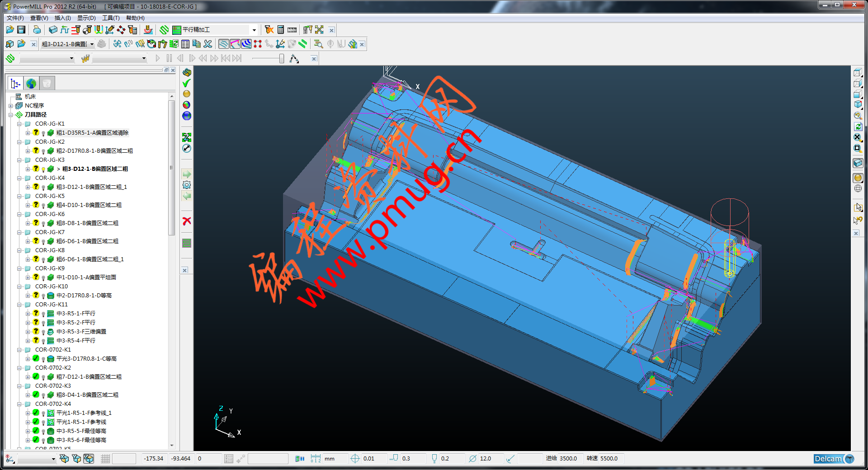Viewport: 868px width, 470px height.
Task: Toggle lightbulb for 中1-D10-1-A偏置平坦面
Action: point(43,278)
